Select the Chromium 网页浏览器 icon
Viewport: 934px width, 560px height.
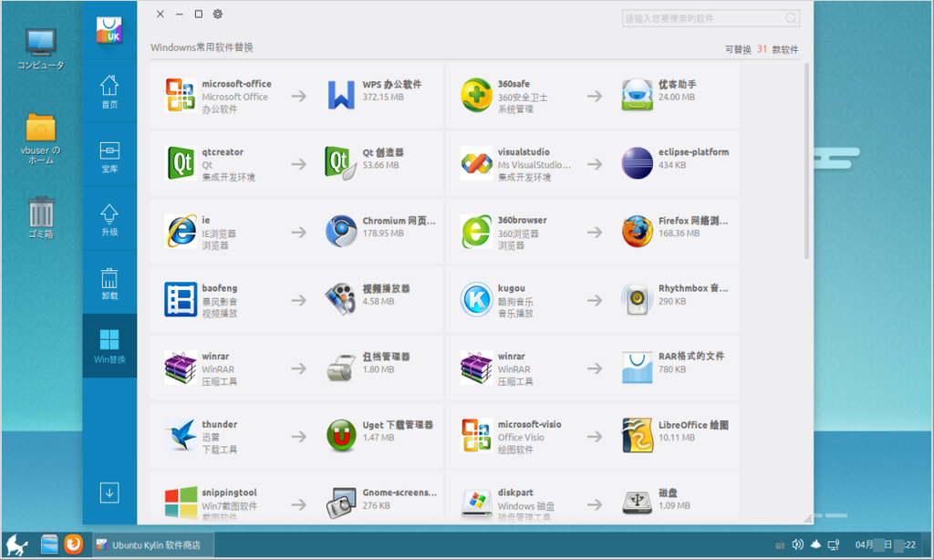[341, 230]
